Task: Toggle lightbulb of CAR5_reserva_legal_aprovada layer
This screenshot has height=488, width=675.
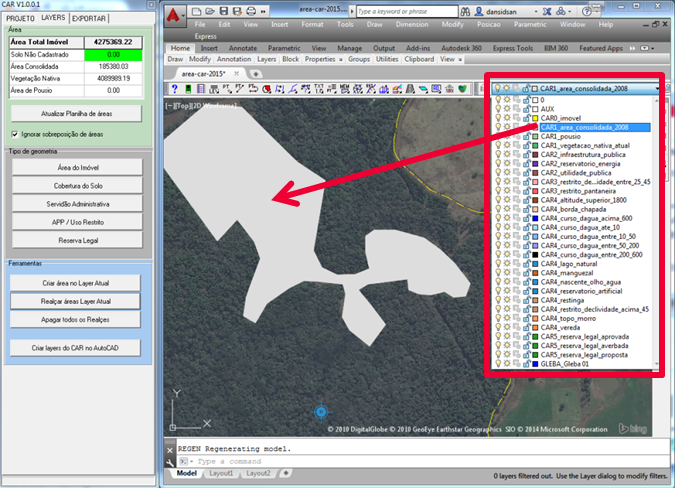Action: [498, 337]
